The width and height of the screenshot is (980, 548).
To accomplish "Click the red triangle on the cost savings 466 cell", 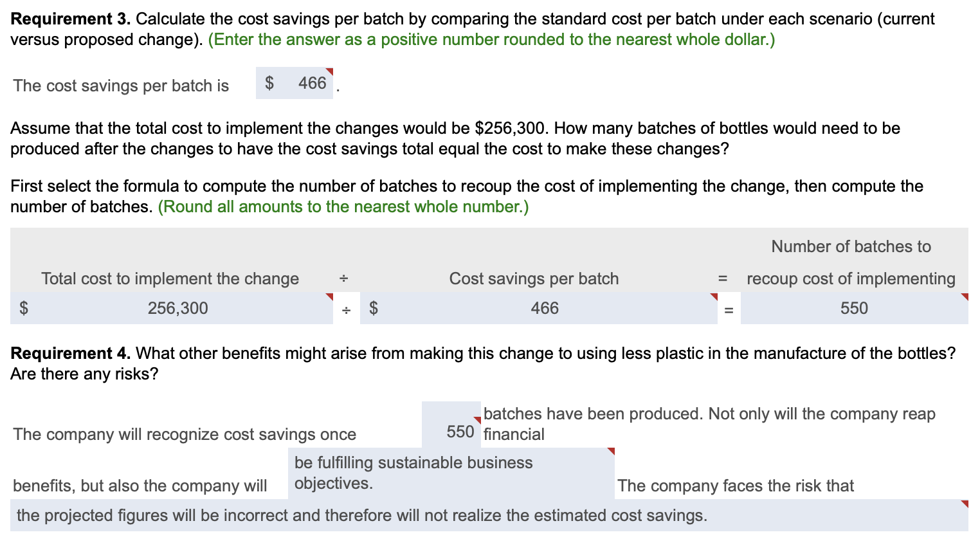I will point(714,297).
